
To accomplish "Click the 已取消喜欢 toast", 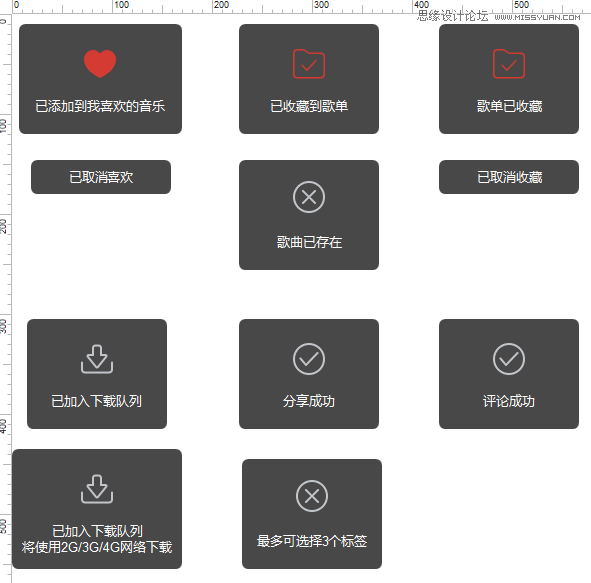I will (x=101, y=177).
